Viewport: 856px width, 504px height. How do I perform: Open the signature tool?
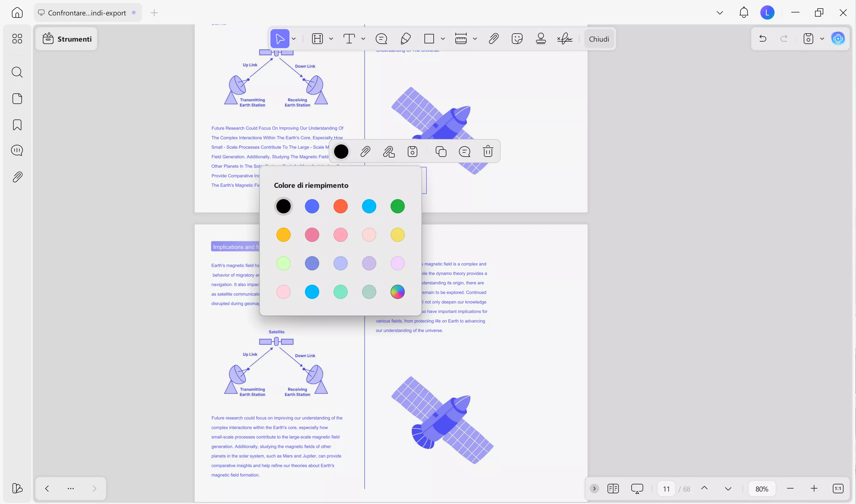click(x=564, y=39)
